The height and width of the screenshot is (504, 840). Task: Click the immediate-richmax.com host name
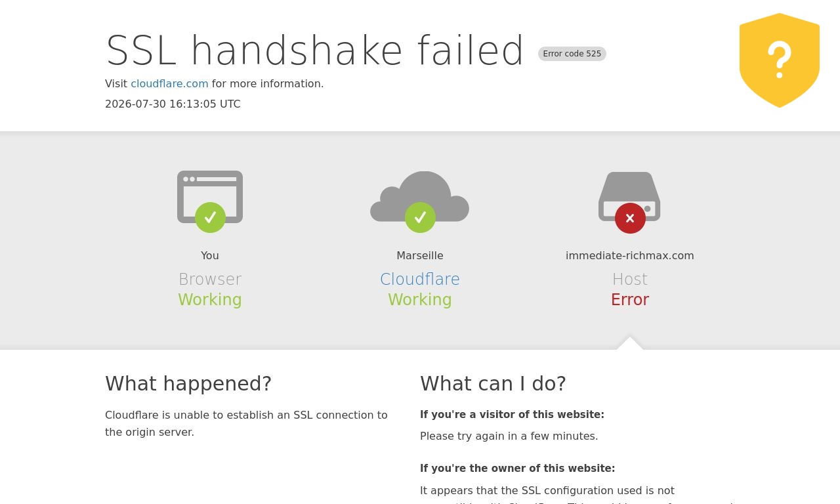pyautogui.click(x=630, y=256)
